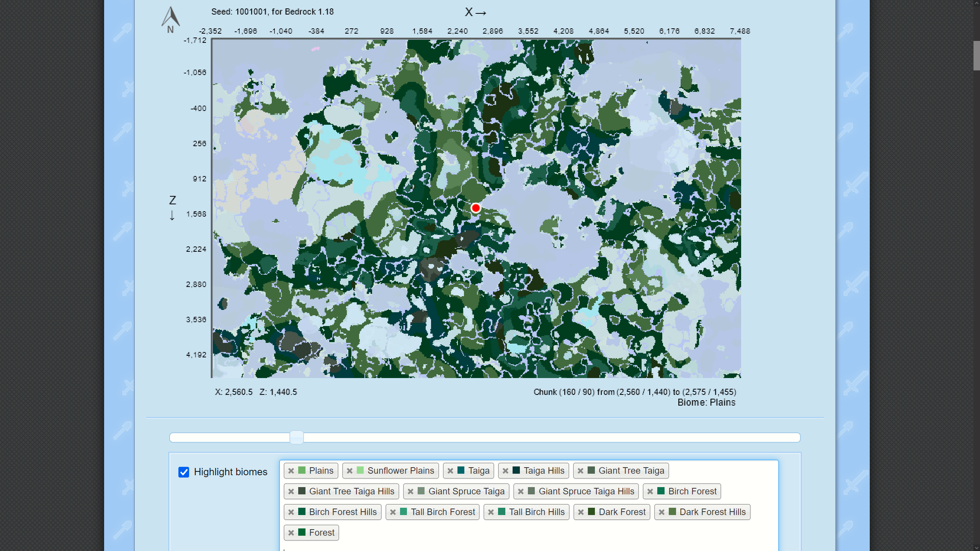
Task: Click the x on Taiga tag
Action: pos(450,471)
